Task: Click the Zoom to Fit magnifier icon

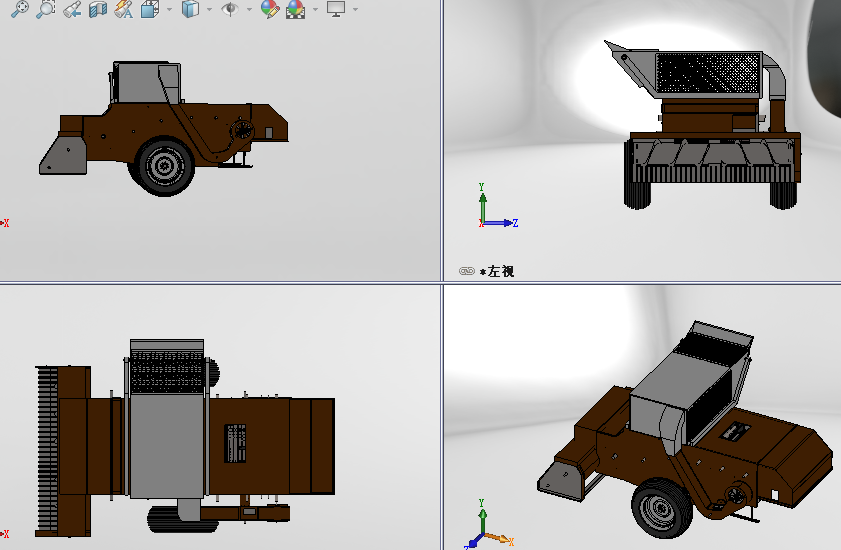Action: click(19, 9)
